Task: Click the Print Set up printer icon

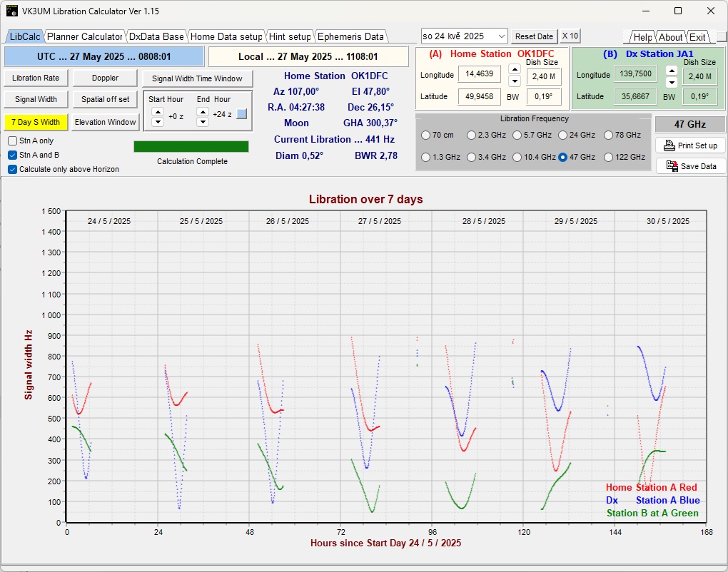Action: click(x=669, y=145)
